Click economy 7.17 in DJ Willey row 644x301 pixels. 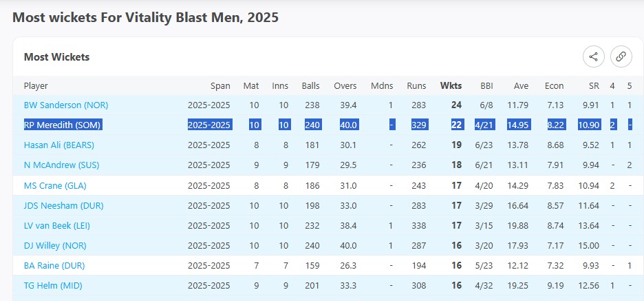click(555, 245)
